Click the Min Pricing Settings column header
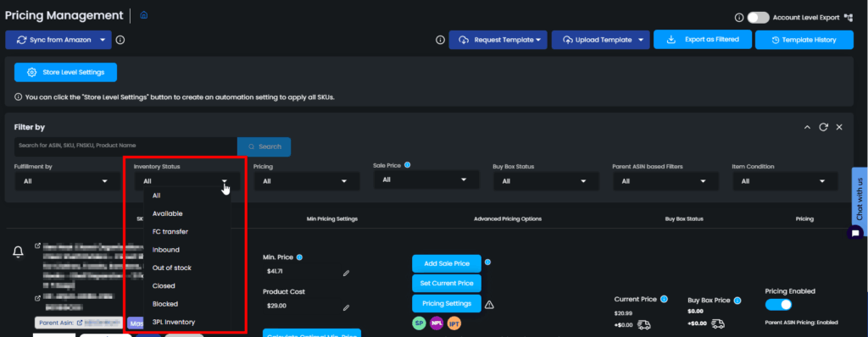This screenshot has width=868, height=337. click(x=332, y=219)
